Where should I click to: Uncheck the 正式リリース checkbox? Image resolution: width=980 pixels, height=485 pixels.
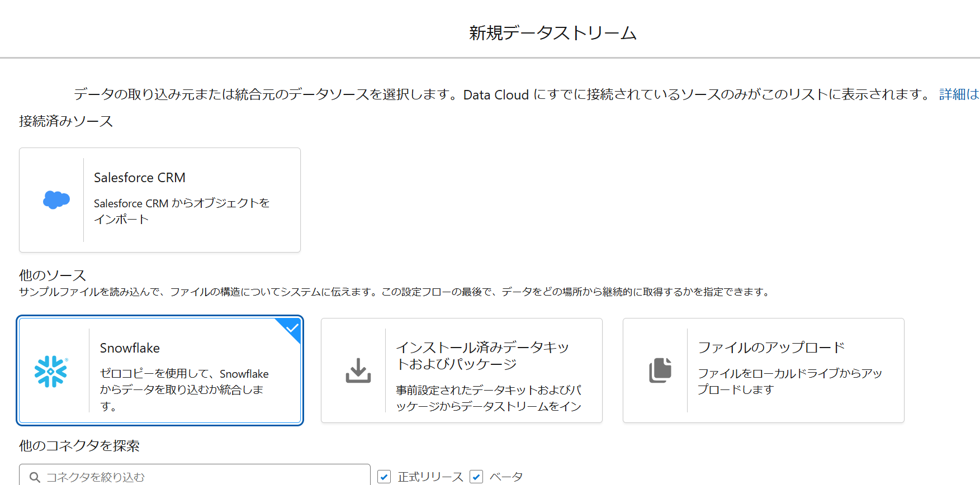pyautogui.click(x=384, y=477)
